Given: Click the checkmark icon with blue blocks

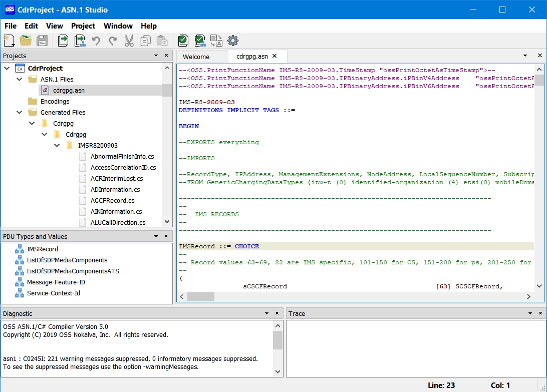Looking at the screenshot, I should (200, 41).
